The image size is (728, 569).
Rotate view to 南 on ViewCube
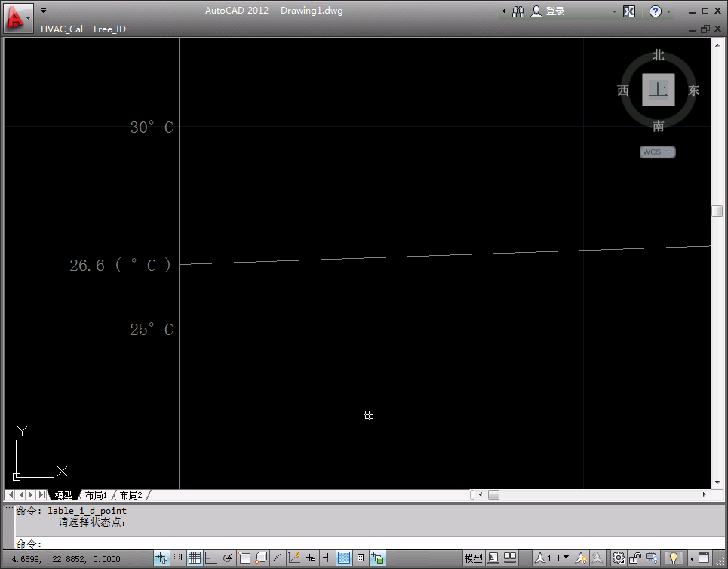659,126
